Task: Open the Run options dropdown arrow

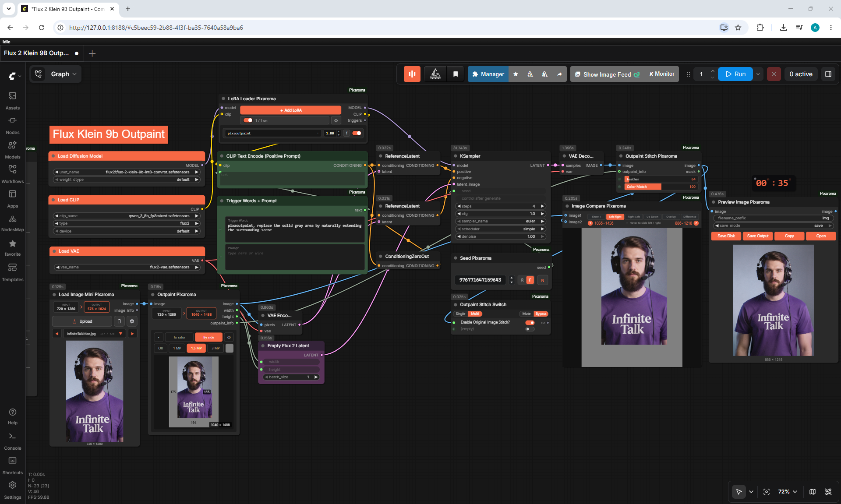Action: coord(758,74)
